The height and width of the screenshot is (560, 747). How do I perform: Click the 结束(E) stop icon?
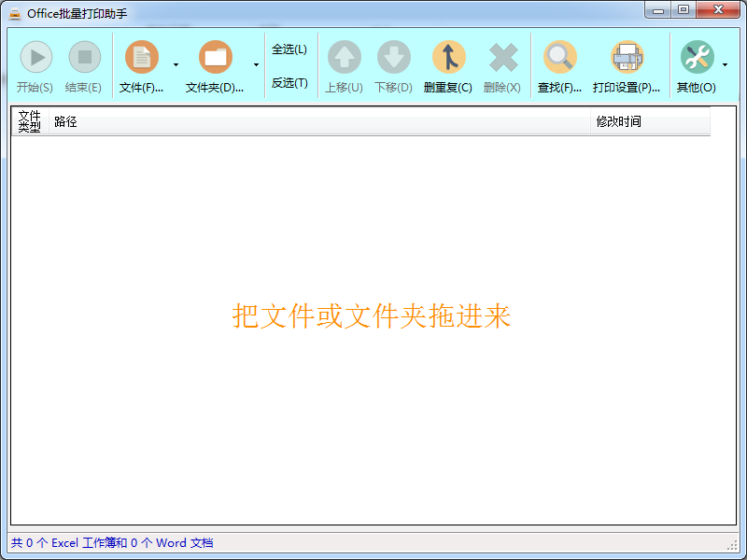point(83,56)
